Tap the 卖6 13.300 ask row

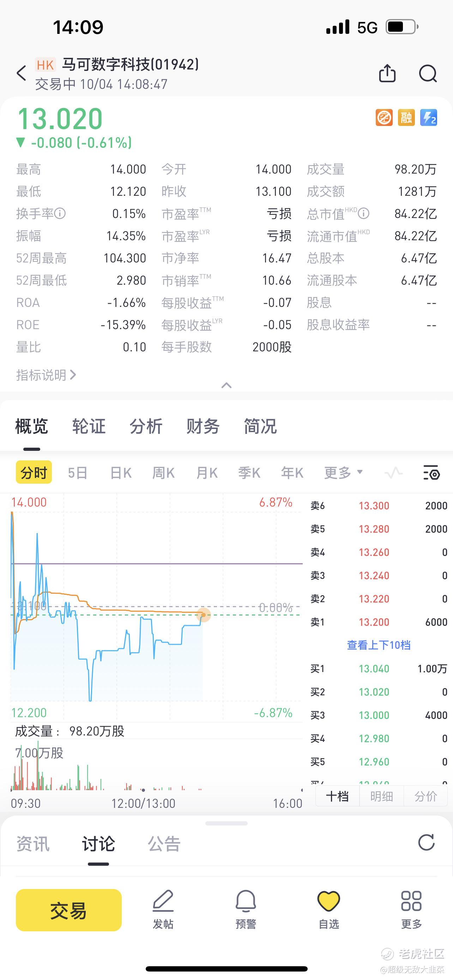(x=379, y=506)
